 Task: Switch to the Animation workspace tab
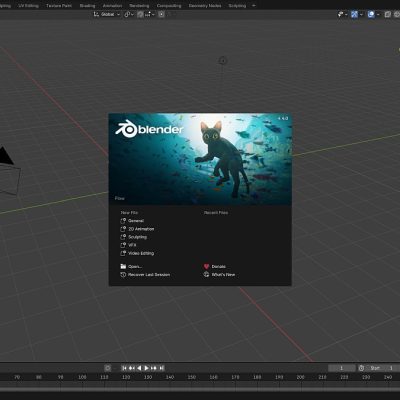click(112, 6)
